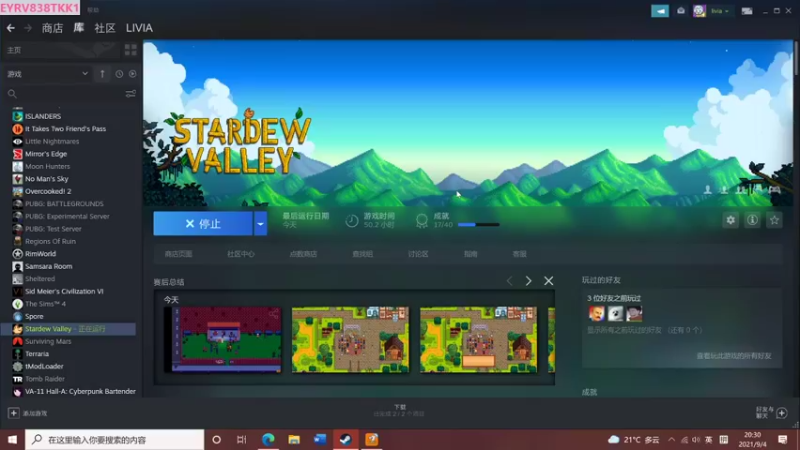This screenshot has width=800, height=450.
Task: Switch to grid collections view icon
Action: click(x=131, y=49)
